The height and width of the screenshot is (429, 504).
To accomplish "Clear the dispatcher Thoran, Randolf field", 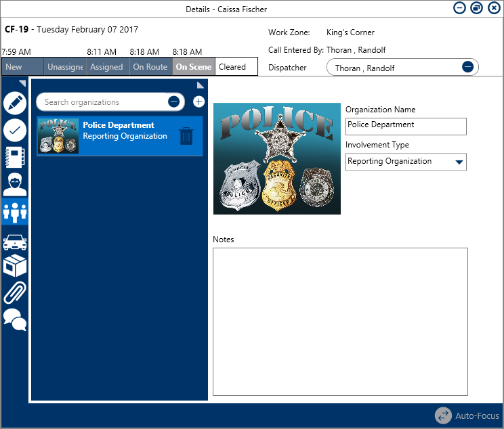I will pyautogui.click(x=467, y=67).
